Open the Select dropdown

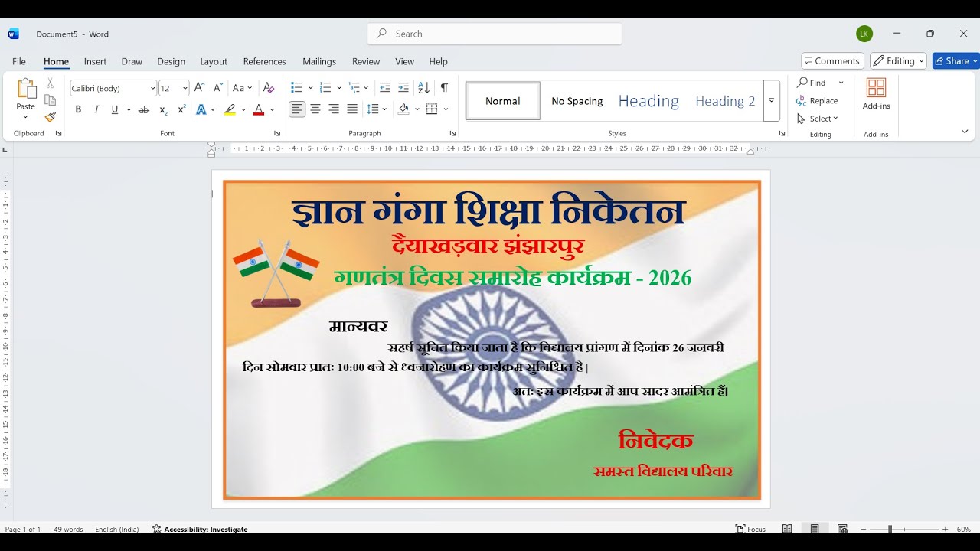818,119
